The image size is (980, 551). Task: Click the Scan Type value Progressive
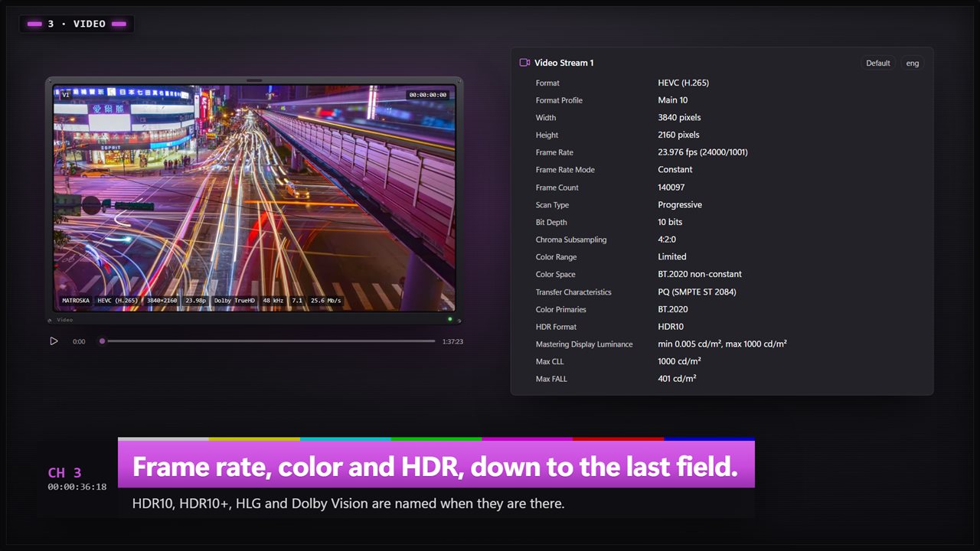[680, 205]
